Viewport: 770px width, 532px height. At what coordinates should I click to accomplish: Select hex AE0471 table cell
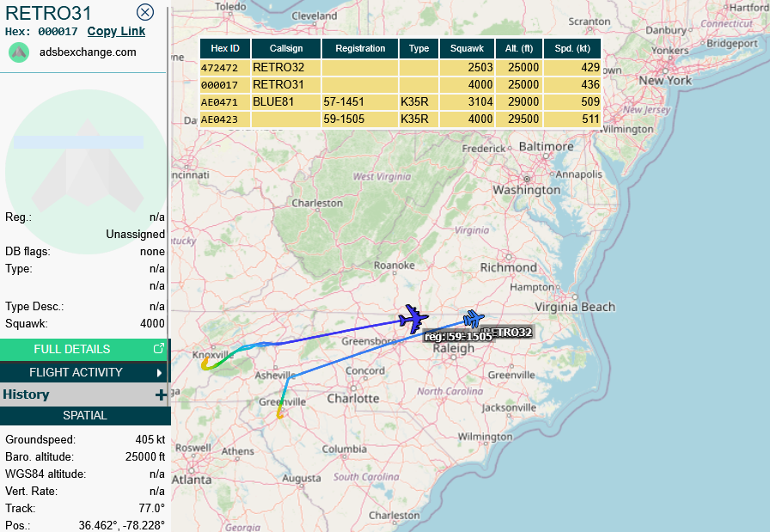point(225,102)
